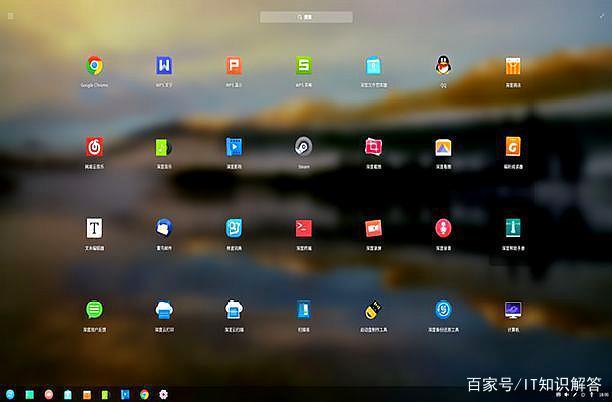Launch Deepin Voice Recorder microphone icon
The image size is (612, 402).
443,228
